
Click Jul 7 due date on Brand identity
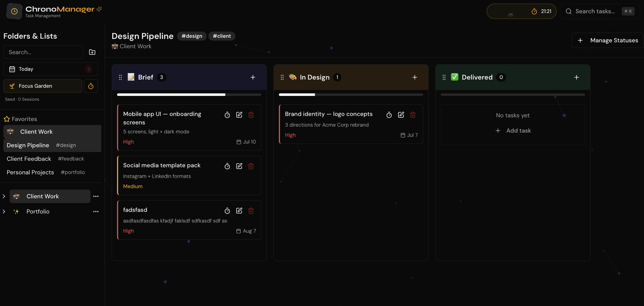tap(409, 135)
